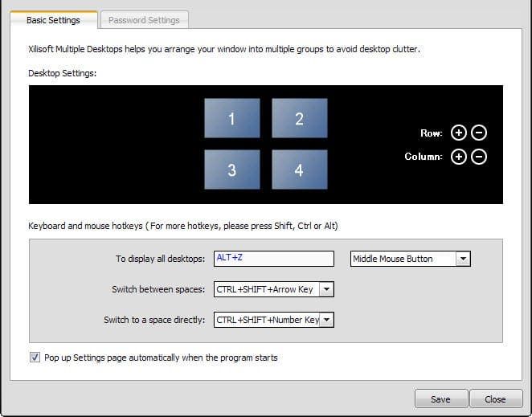Viewport: 532px width, 417px height.
Task: Click the Save button
Action: tap(440, 399)
